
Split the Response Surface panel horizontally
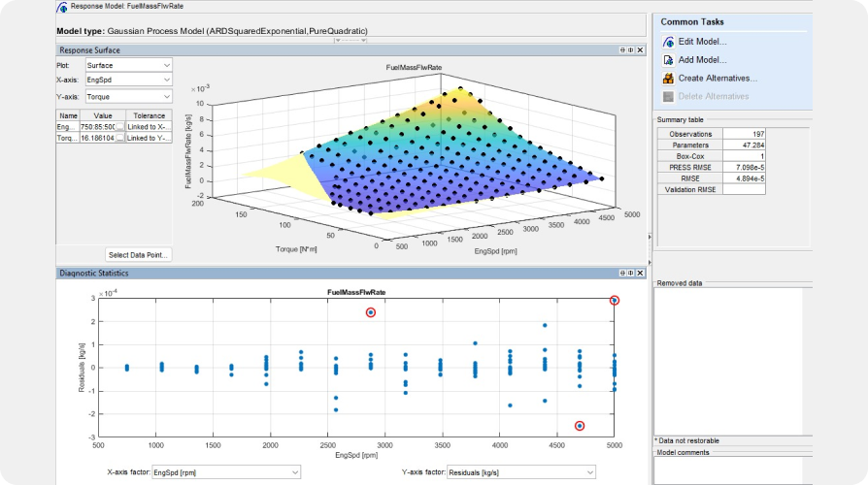pyautogui.click(x=622, y=50)
